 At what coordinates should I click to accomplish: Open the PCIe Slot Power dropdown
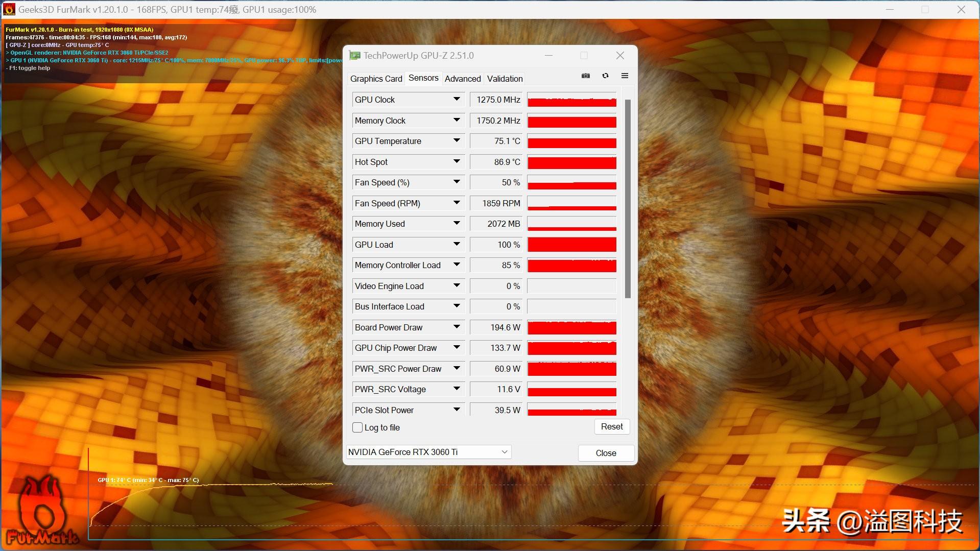457,410
